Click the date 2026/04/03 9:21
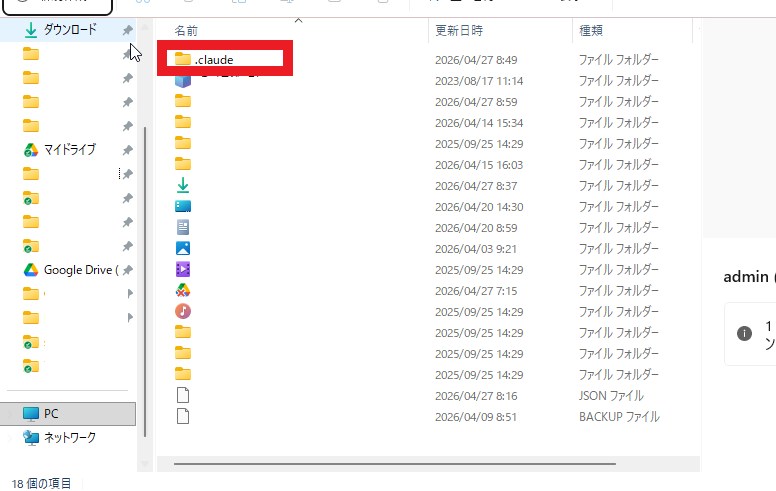This screenshot has width=776, height=491. [x=476, y=249]
